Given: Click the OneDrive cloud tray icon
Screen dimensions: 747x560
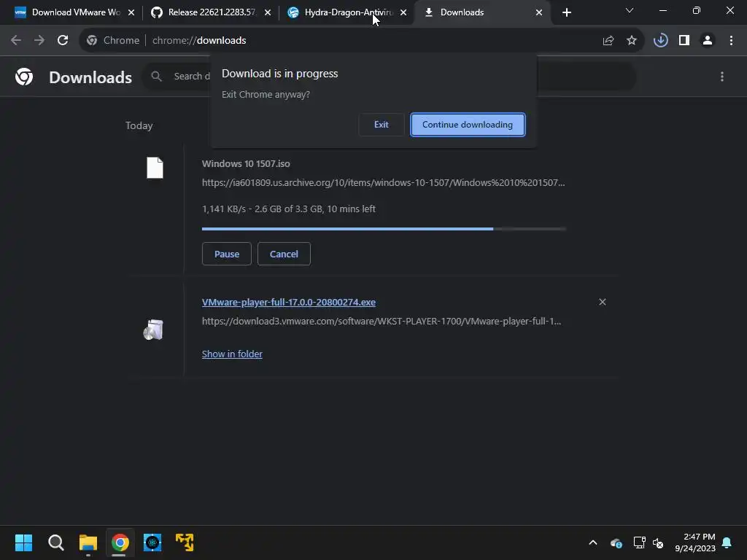Looking at the screenshot, I should [616, 542].
